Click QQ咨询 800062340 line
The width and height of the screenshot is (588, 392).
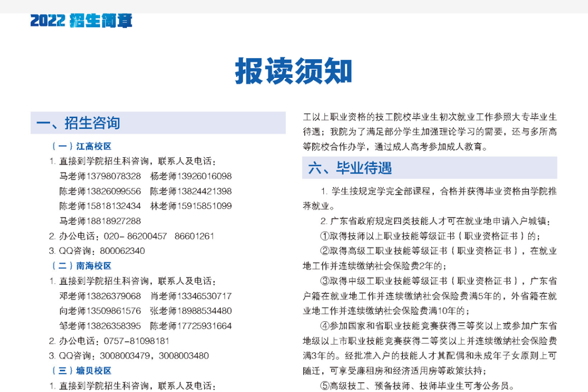[97, 250]
